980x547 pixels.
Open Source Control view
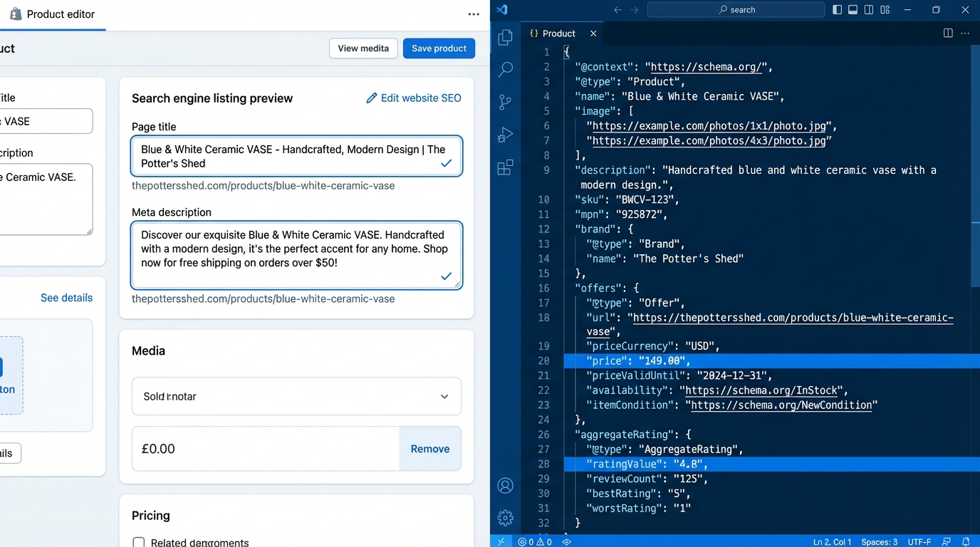(x=505, y=102)
